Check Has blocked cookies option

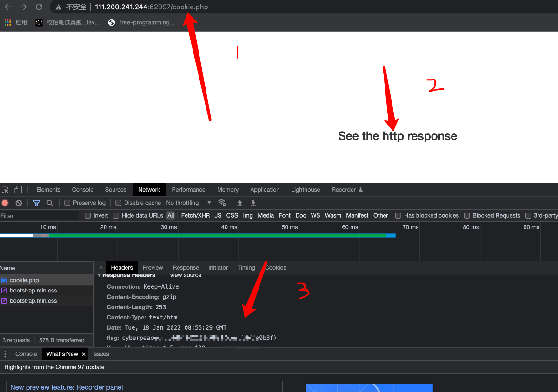tap(398, 215)
